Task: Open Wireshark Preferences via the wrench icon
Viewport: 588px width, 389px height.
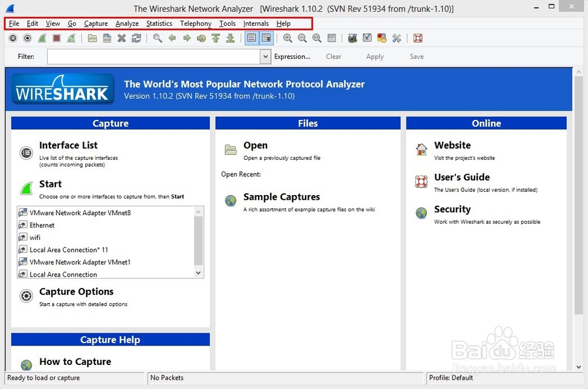Action: point(396,38)
